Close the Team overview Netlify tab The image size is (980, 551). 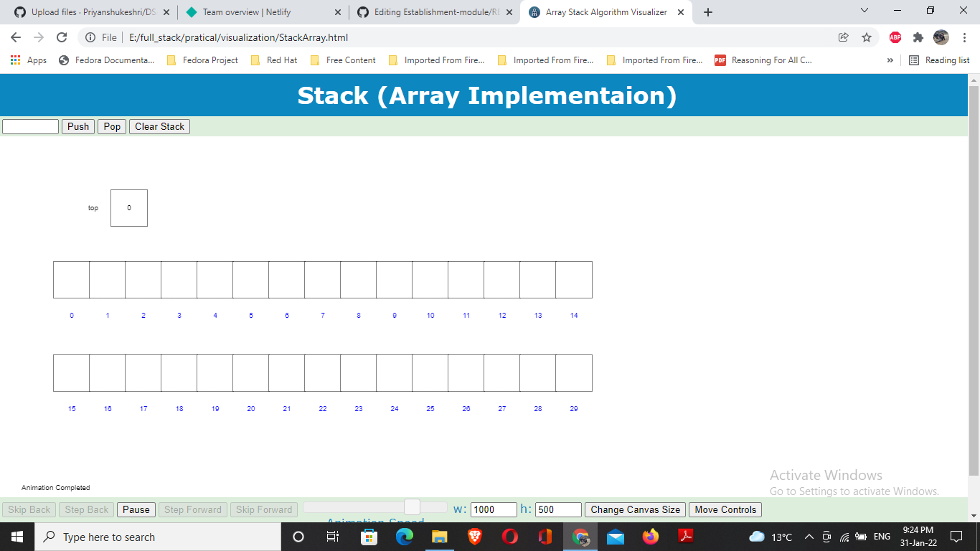(x=338, y=12)
